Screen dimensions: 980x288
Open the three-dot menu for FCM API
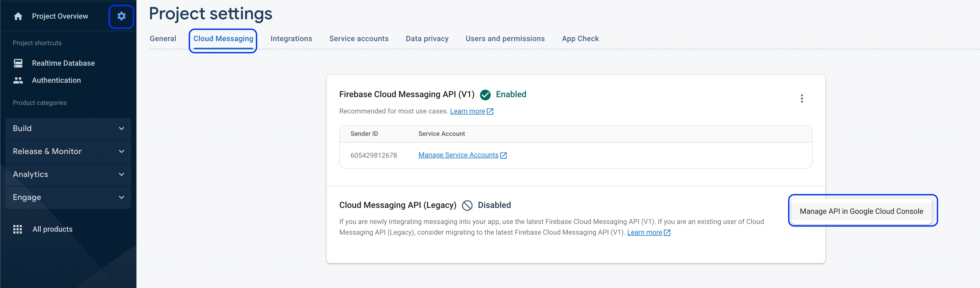coord(802,99)
